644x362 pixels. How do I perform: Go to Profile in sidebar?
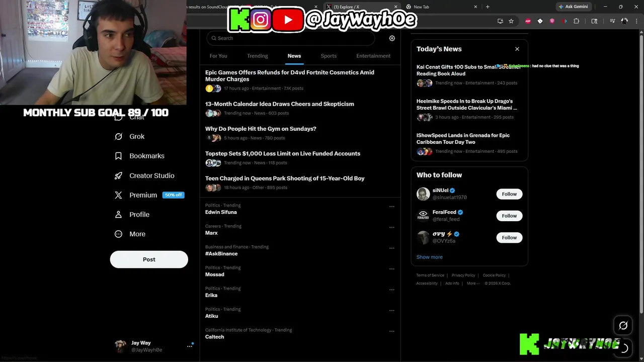[x=132, y=214]
